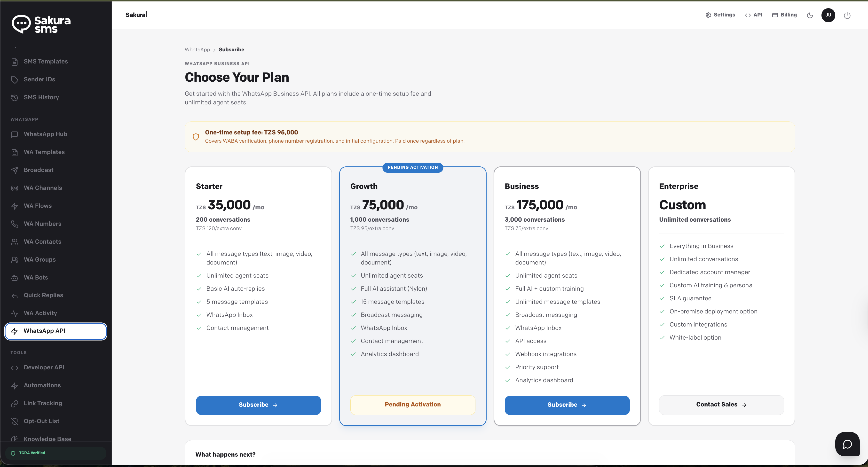Image resolution: width=868 pixels, height=467 pixels.
Task: Toggle dark mode moon icon
Action: pos(810,15)
